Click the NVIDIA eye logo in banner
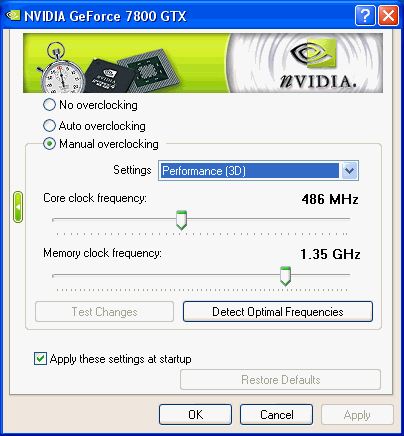404x436 pixels. 313,53
